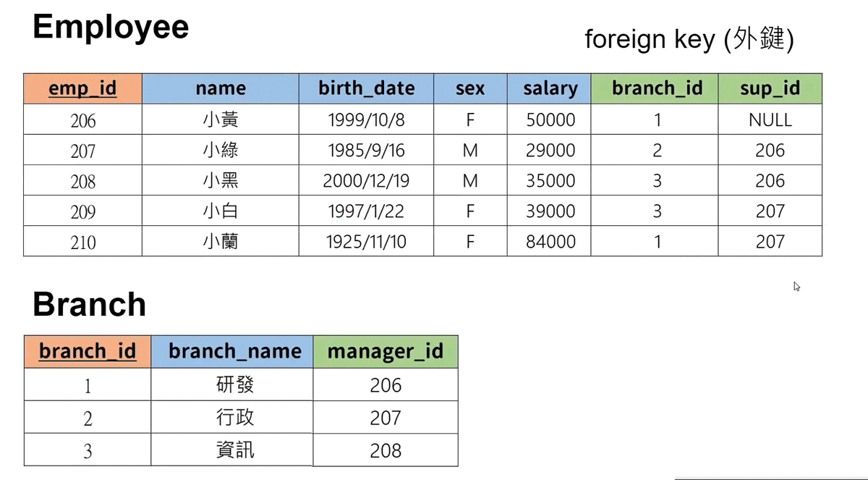Select the branch name 研發 cell
The height and width of the screenshot is (480, 868).
pyautogui.click(x=234, y=384)
